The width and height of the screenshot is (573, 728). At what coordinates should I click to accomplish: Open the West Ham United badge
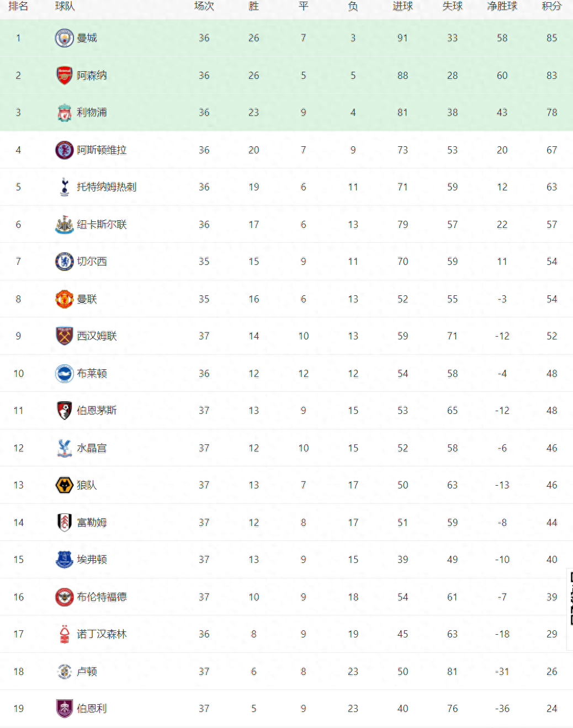[65, 336]
